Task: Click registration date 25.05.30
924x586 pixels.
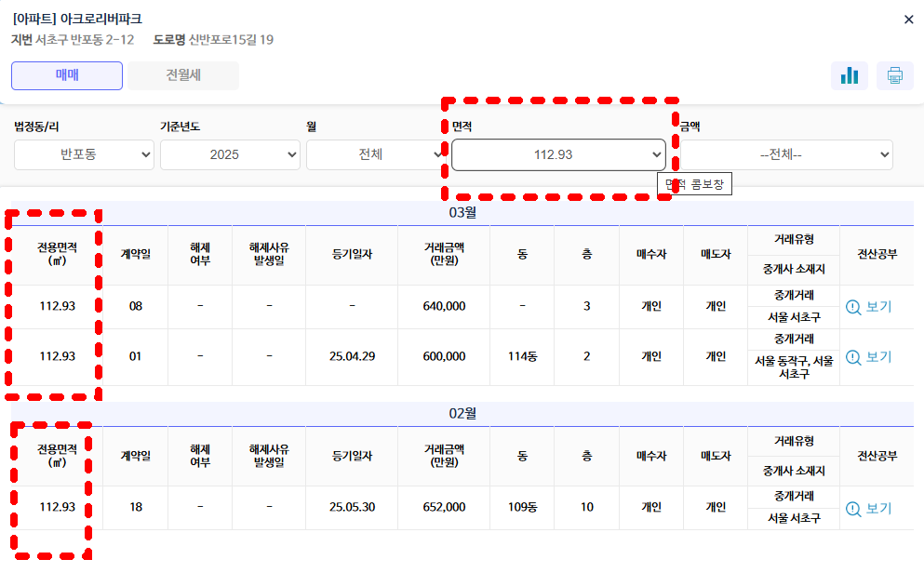Action: (353, 507)
